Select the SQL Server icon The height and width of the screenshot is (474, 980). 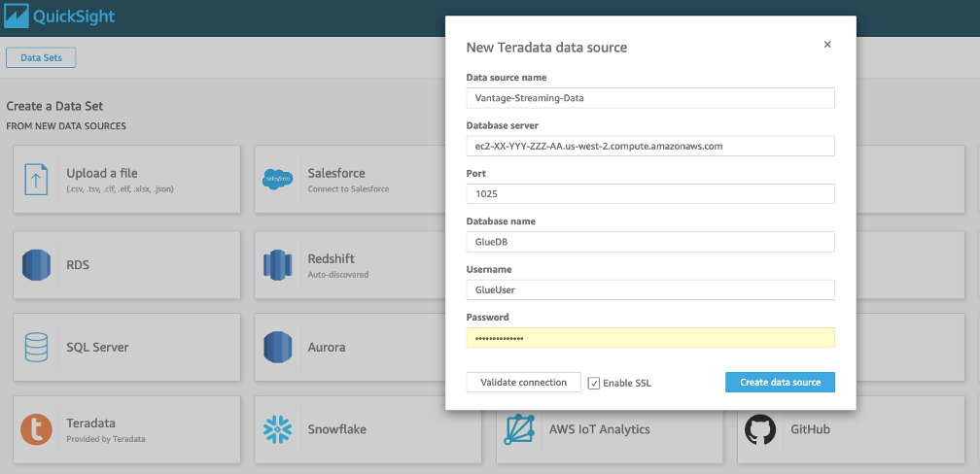point(36,347)
